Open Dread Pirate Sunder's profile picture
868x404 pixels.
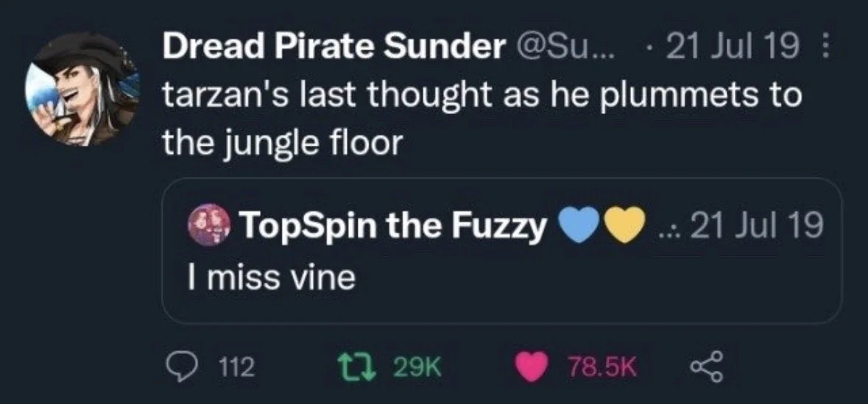[81, 89]
